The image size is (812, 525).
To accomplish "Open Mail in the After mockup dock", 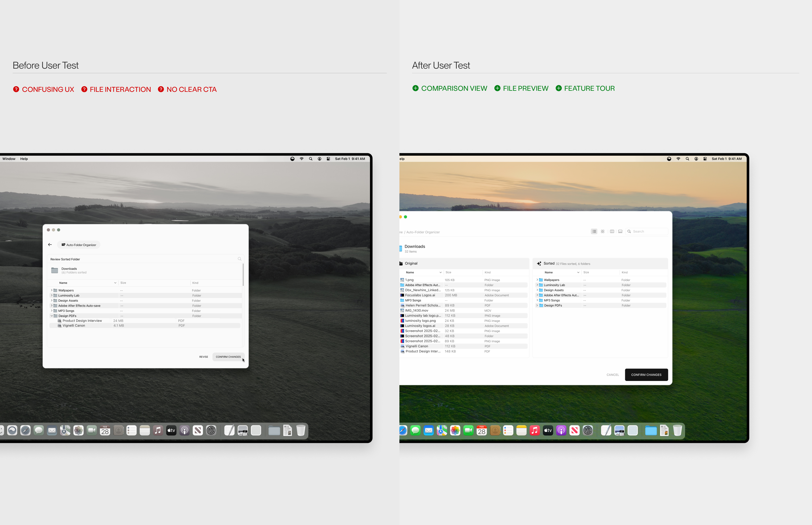I will pyautogui.click(x=428, y=431).
